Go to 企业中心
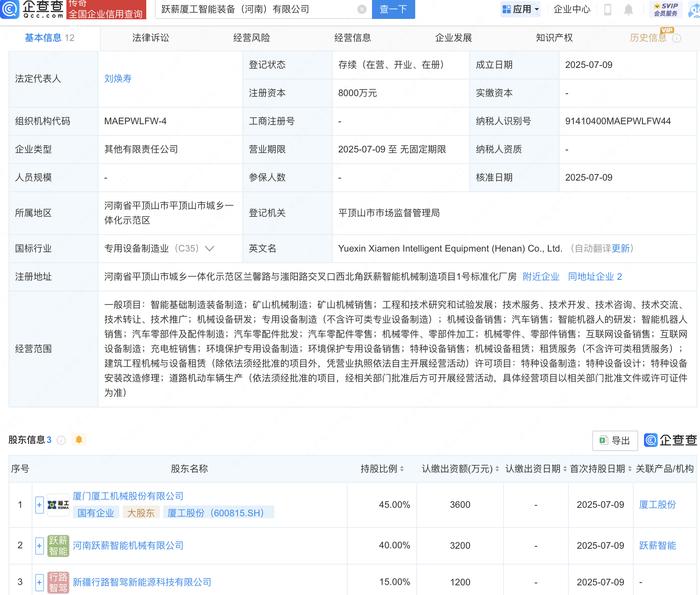This screenshot has height=595, width=700. [571, 9]
